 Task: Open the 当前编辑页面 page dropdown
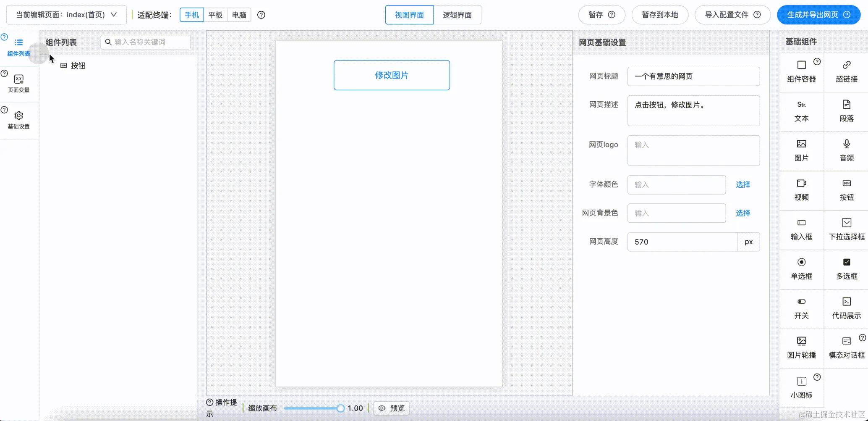tap(66, 14)
